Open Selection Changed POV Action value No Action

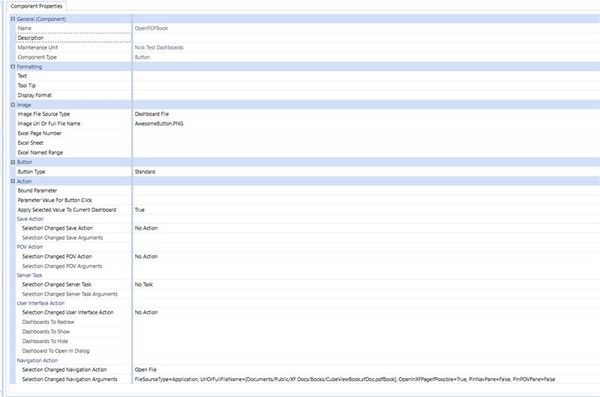(146, 256)
